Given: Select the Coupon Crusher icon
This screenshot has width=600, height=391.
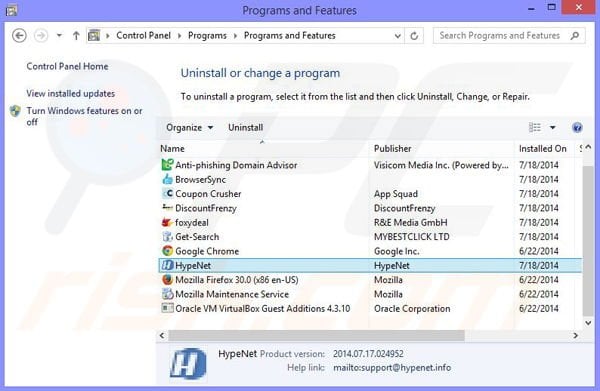Looking at the screenshot, I should coord(167,194).
